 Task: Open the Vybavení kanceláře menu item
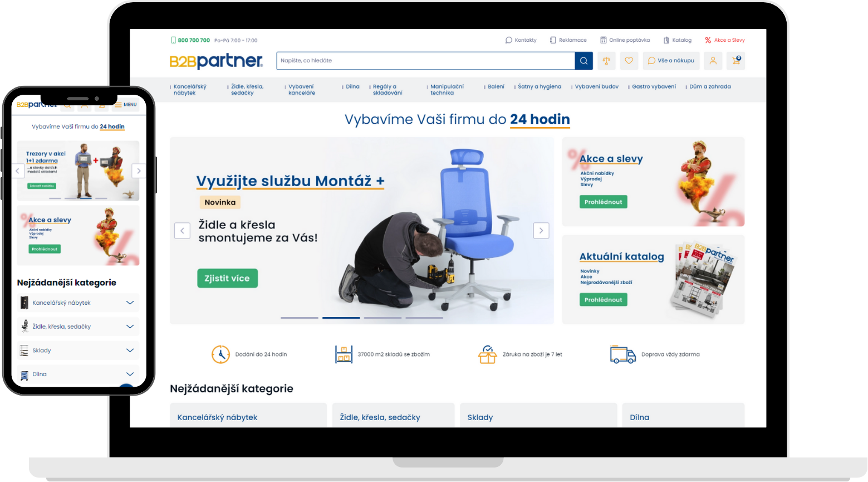coord(302,90)
